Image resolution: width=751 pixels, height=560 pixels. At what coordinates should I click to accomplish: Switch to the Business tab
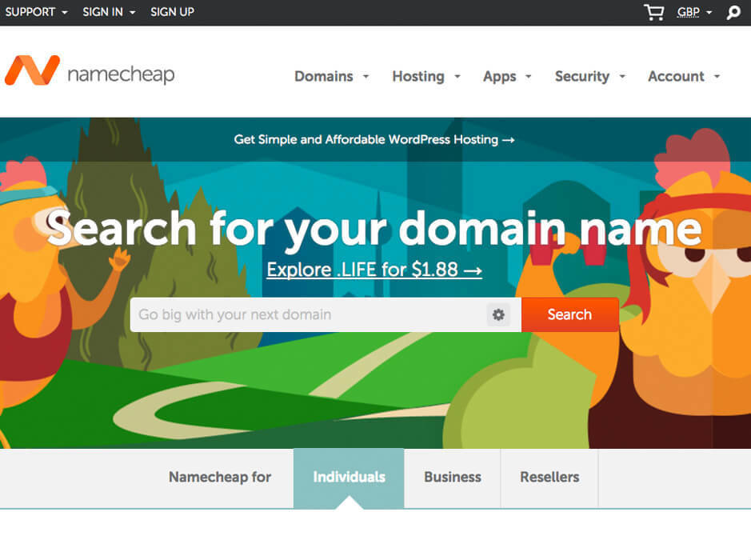(x=453, y=477)
